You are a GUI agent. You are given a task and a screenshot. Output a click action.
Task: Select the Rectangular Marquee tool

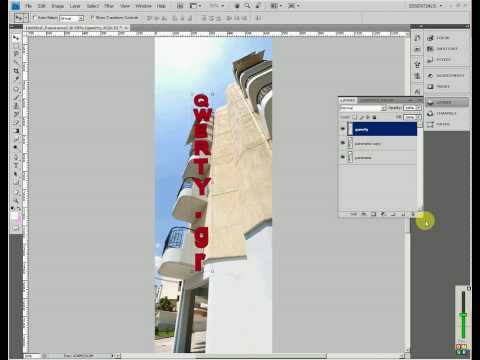tap(16, 46)
